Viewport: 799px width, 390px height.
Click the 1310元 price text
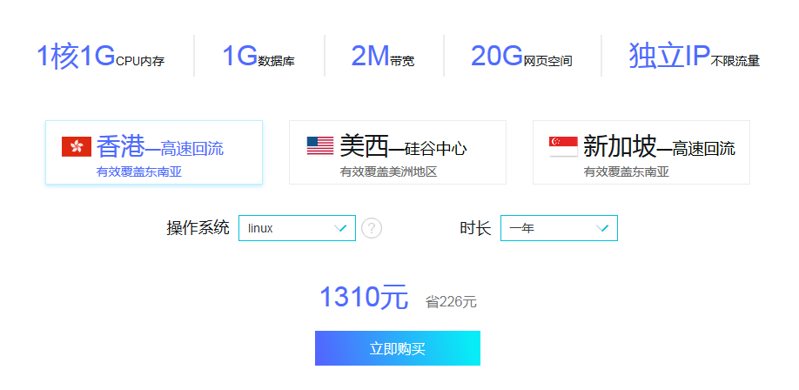[364, 297]
